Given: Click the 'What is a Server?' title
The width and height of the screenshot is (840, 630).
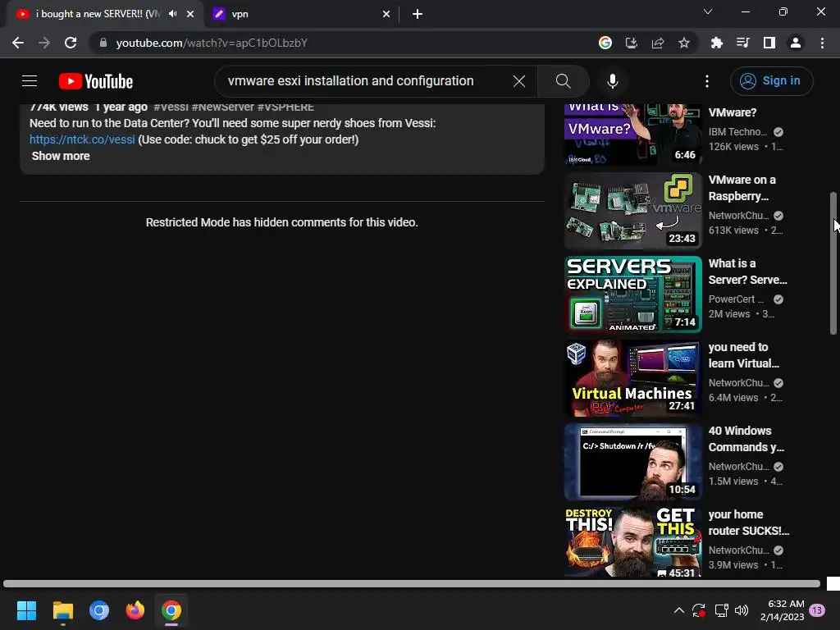Looking at the screenshot, I should 748,272.
